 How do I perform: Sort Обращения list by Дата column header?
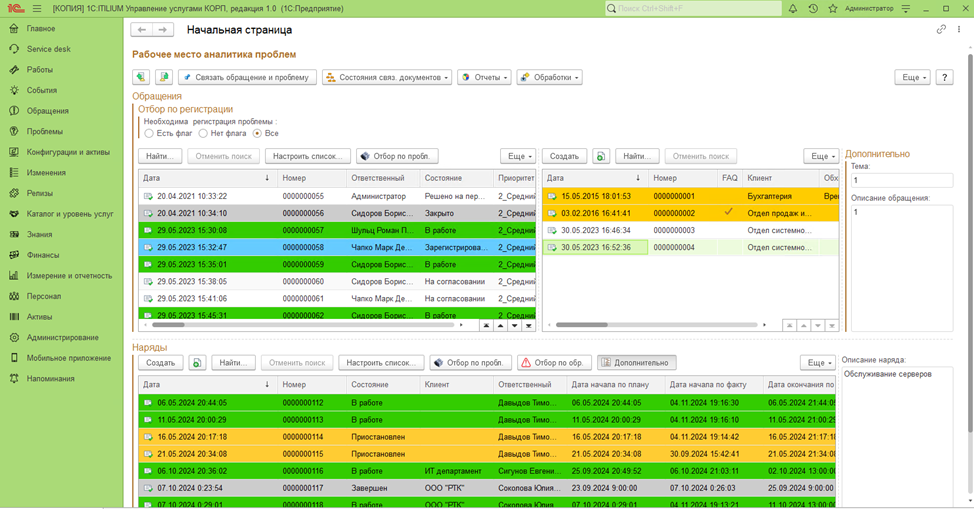pos(207,178)
